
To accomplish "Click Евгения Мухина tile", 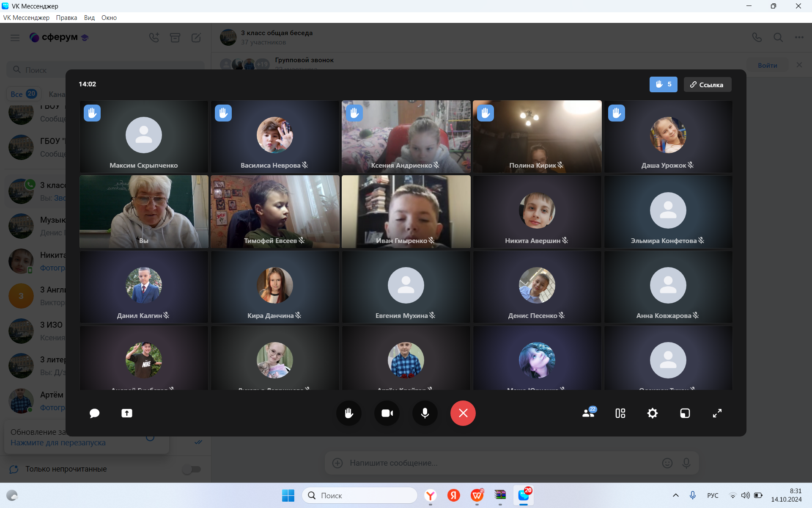I will pyautogui.click(x=406, y=287).
